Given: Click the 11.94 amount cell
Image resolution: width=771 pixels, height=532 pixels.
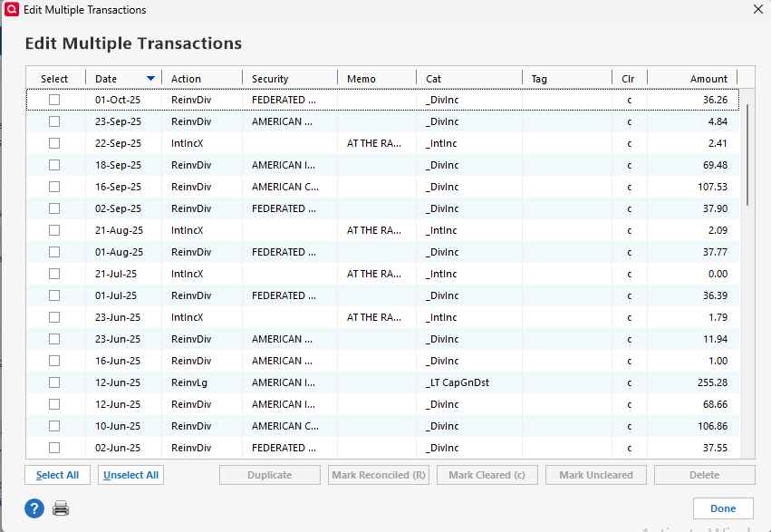Looking at the screenshot, I should (718, 339).
